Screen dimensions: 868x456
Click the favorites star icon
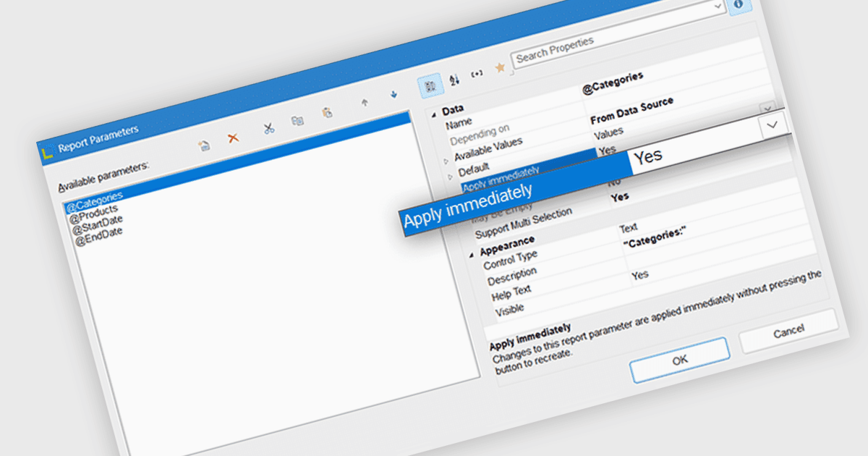499,67
